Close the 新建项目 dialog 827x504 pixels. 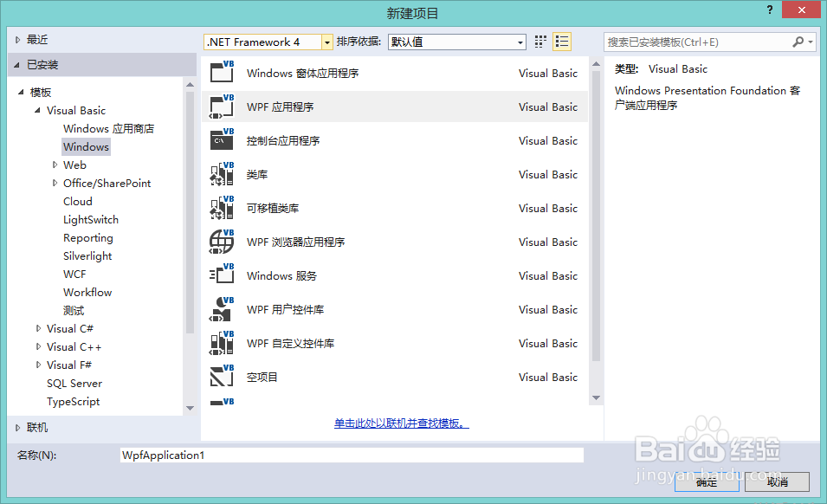[x=801, y=10]
